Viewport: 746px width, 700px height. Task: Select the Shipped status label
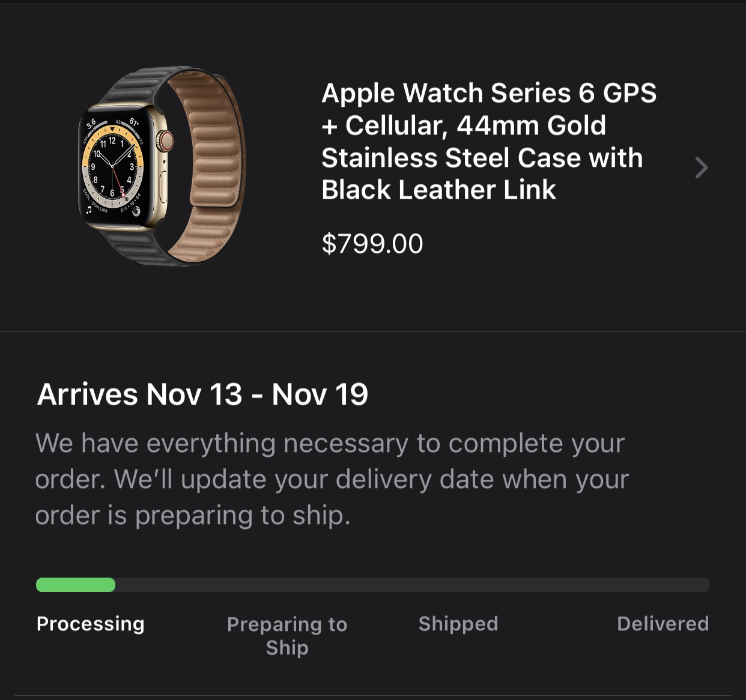(458, 624)
